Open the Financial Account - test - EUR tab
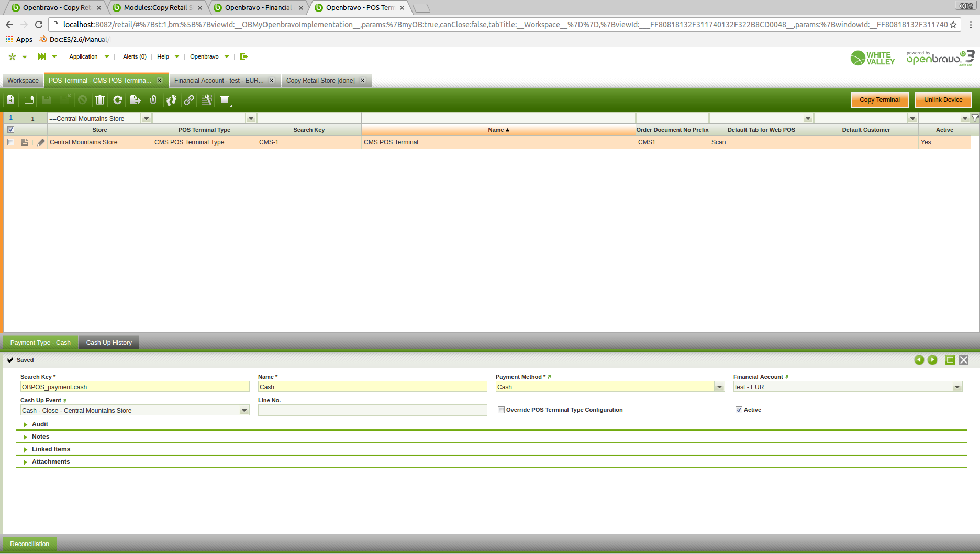Viewport: 980px width, 554px height. coord(219,81)
